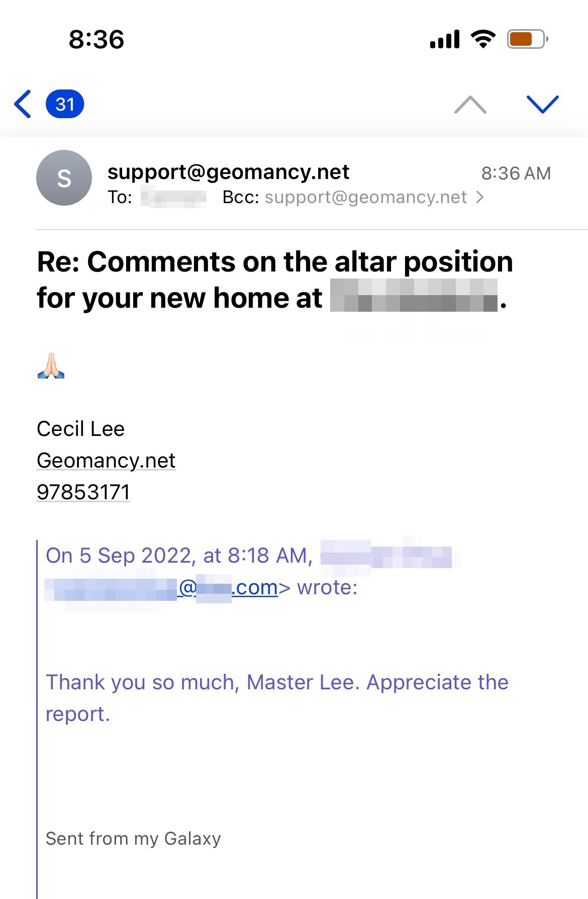The width and height of the screenshot is (588, 899).
Task: Tap the sender avatar with letter S
Action: coord(64,178)
